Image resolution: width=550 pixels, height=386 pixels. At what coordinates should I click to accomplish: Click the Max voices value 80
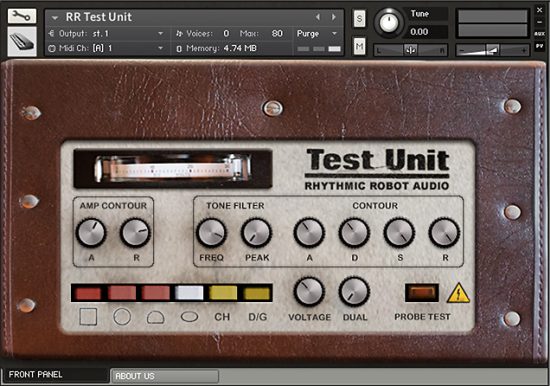277,33
